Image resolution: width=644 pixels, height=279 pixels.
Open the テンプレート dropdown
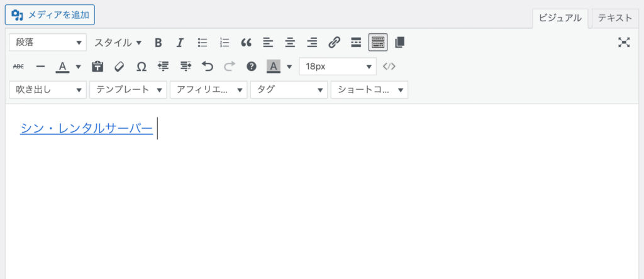(x=128, y=90)
